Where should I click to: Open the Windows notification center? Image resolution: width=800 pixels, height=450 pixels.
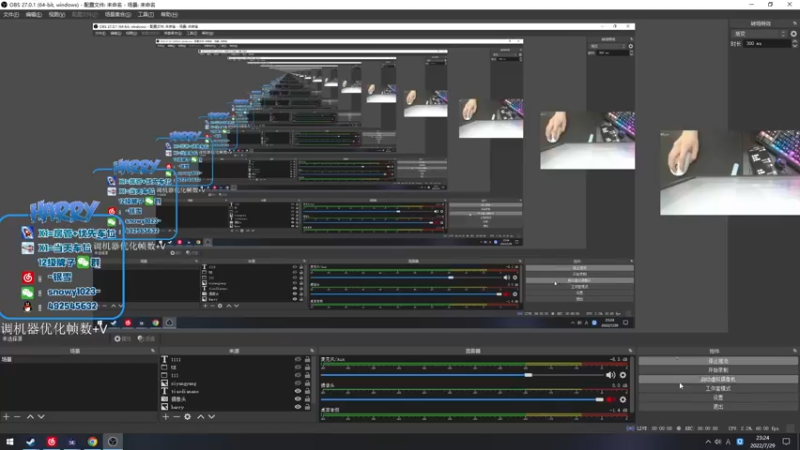tap(786, 442)
